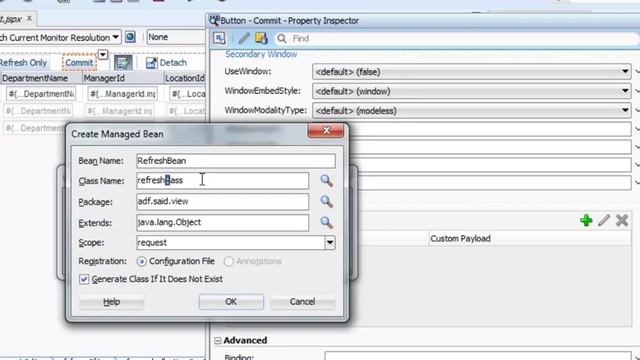The width and height of the screenshot is (640, 360).
Task: Close the .jspx editor tab
Action: click(x=29, y=19)
